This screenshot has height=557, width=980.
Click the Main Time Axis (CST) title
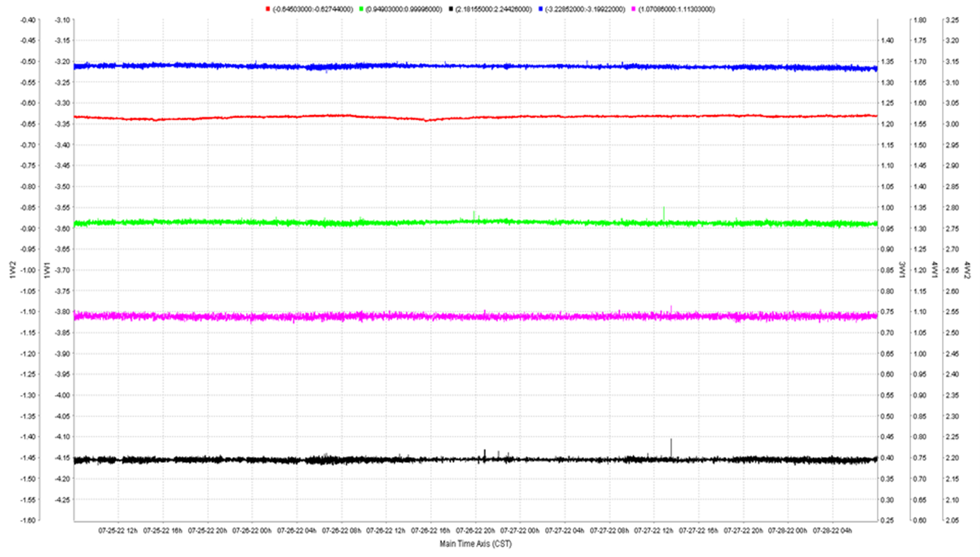pyautogui.click(x=475, y=543)
